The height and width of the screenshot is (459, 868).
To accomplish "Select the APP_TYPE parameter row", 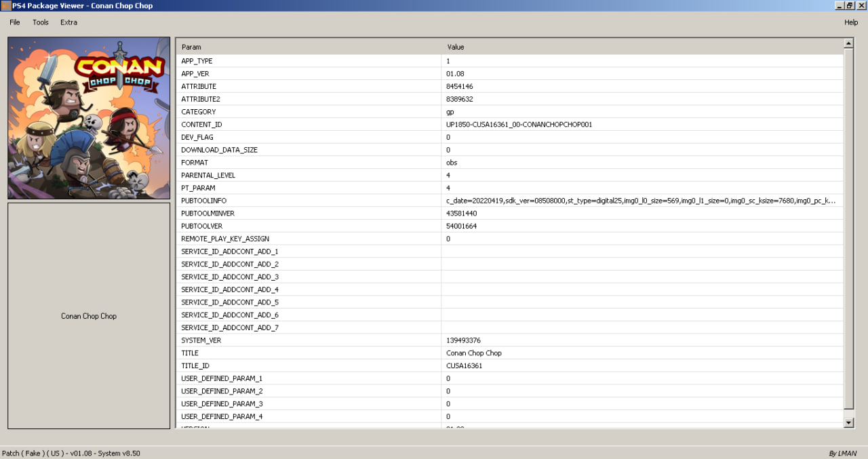I will tap(509, 61).
